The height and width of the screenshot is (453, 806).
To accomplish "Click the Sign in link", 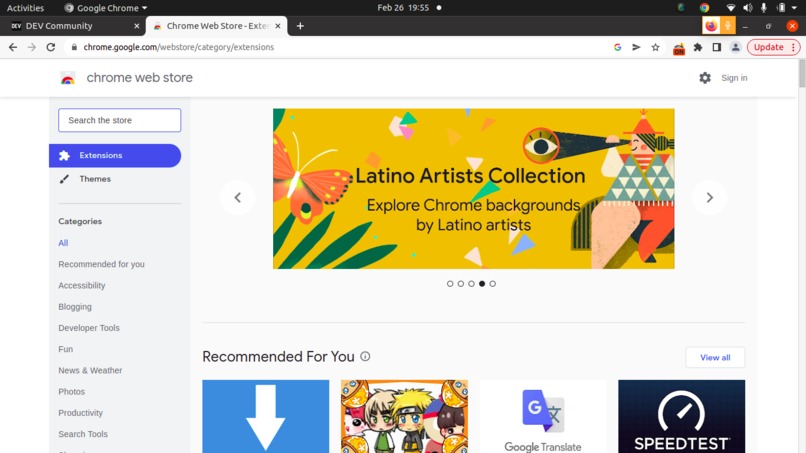I will (734, 78).
